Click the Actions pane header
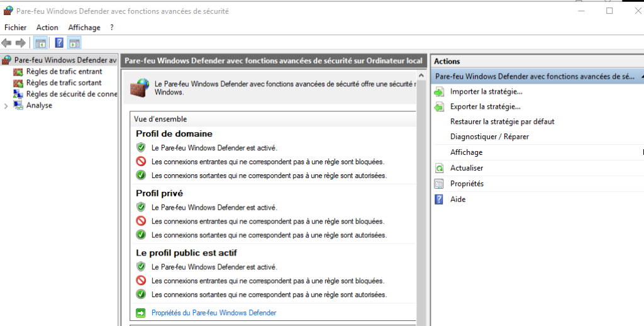644x326 pixels. coord(537,61)
